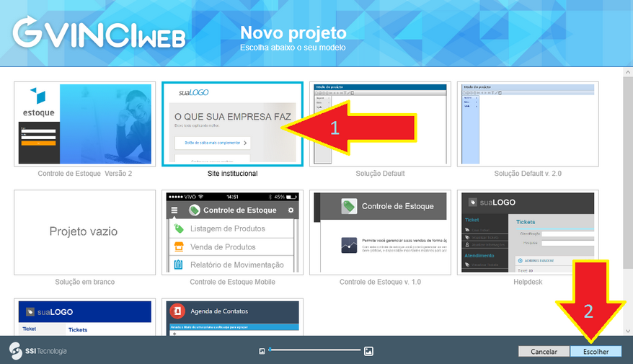Screen dimensions: 633x364
Task: Choose the Controle de Estoque Mobile thumbnail
Action: (233, 232)
